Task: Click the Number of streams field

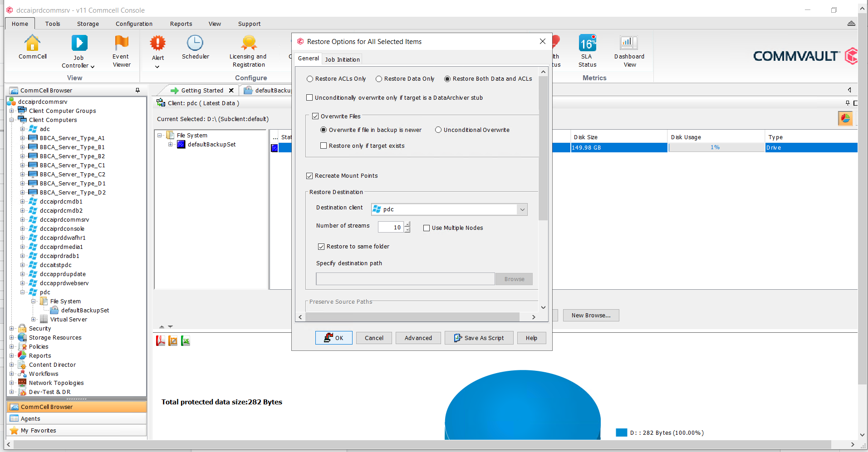Action: tap(391, 227)
